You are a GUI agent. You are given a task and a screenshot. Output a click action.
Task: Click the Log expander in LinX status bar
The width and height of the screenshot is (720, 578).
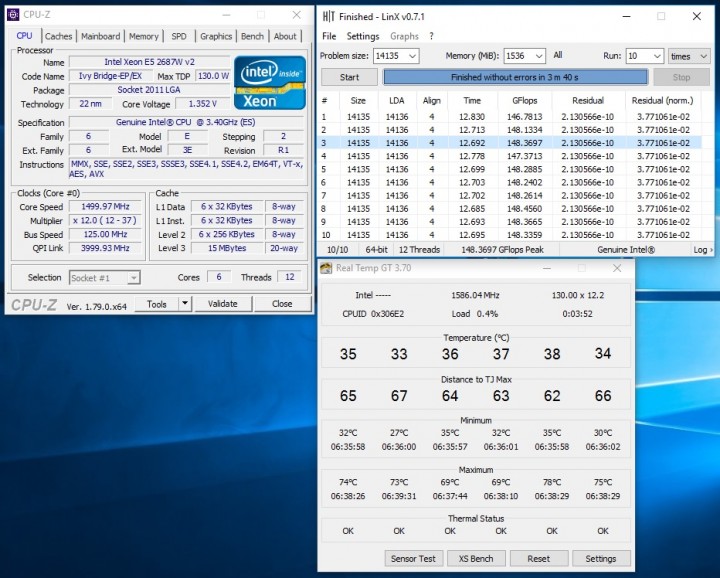[703, 250]
